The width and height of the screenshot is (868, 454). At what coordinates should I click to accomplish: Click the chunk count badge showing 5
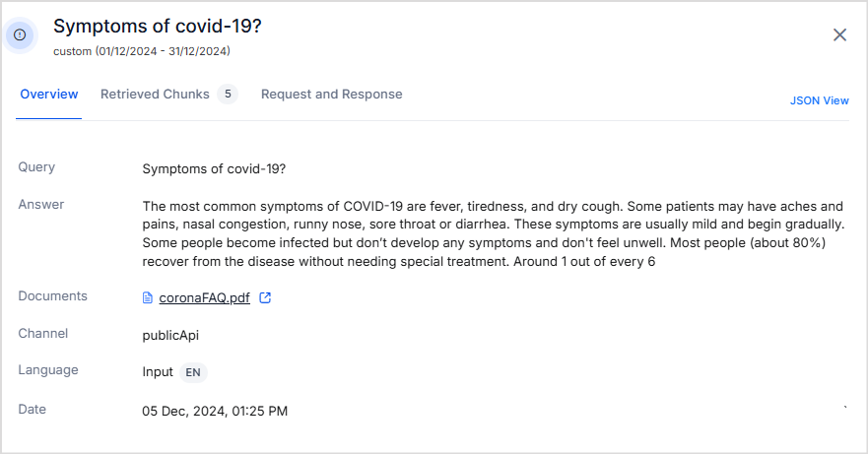(x=228, y=95)
